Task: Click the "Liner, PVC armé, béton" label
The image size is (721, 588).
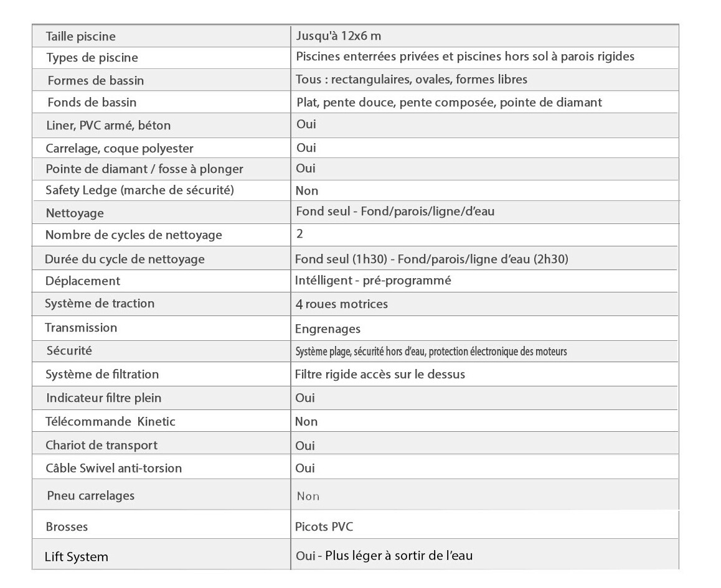Action: (x=108, y=125)
